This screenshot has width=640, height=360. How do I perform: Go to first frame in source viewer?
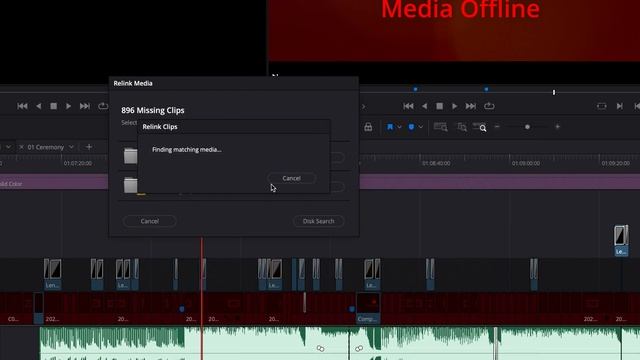pos(22,106)
